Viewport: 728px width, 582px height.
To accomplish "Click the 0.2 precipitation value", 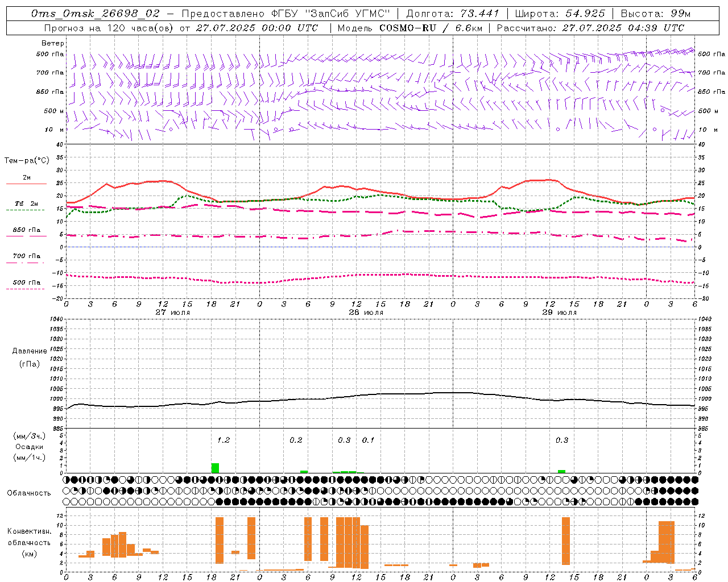I will click(x=296, y=440).
